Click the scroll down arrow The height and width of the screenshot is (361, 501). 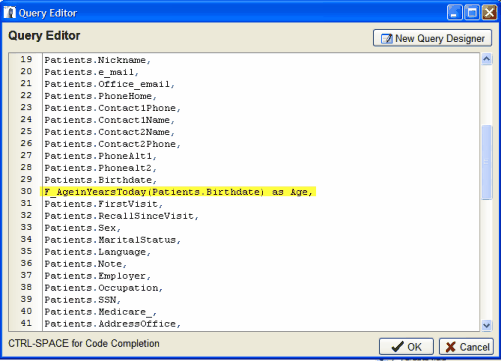[x=487, y=325]
